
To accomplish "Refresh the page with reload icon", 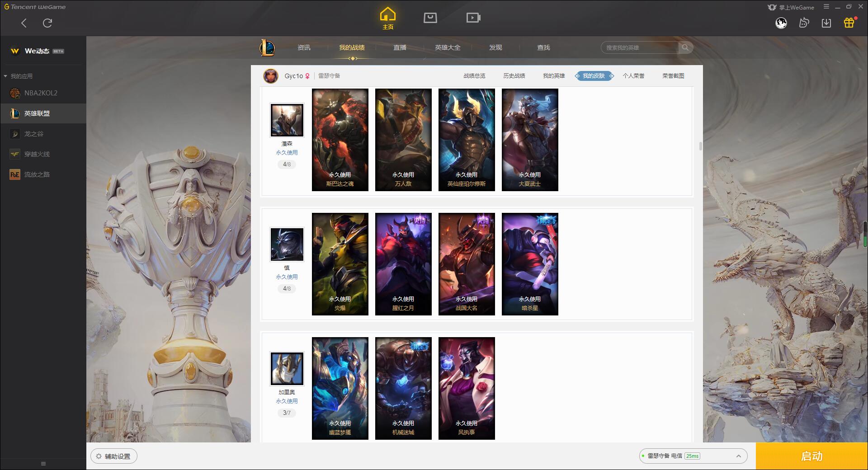I will coord(47,23).
